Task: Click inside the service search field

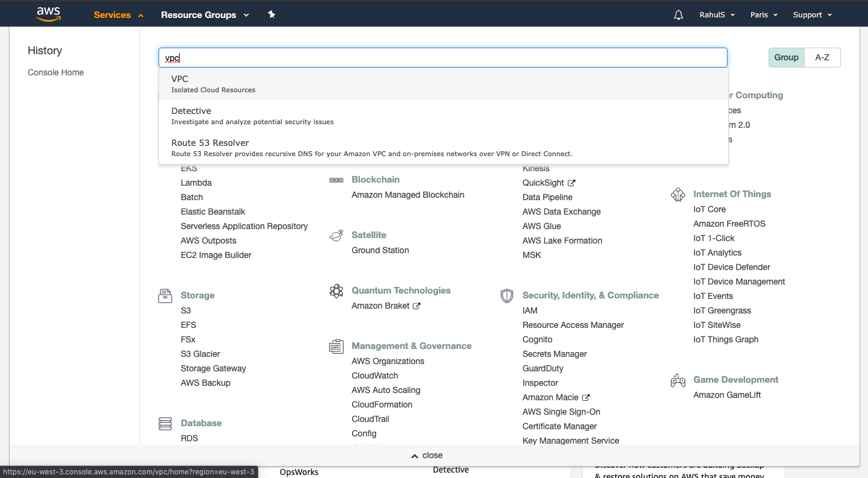Action: point(443,57)
